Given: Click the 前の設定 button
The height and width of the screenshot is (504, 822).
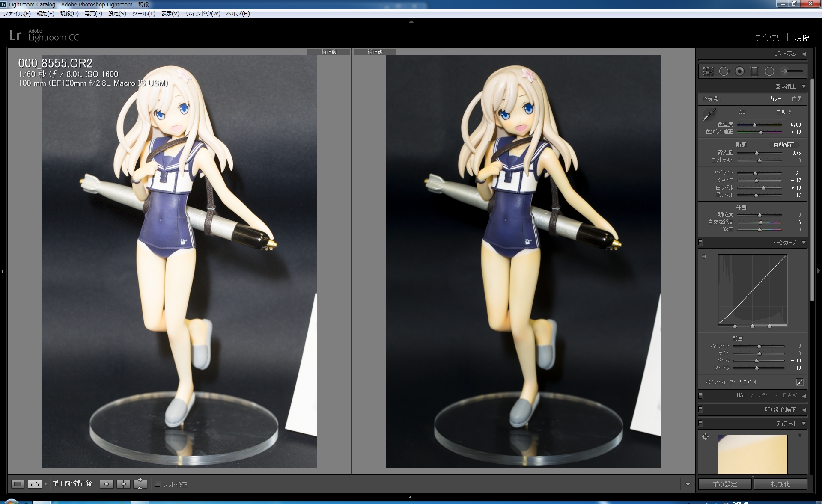Looking at the screenshot, I should click(725, 484).
